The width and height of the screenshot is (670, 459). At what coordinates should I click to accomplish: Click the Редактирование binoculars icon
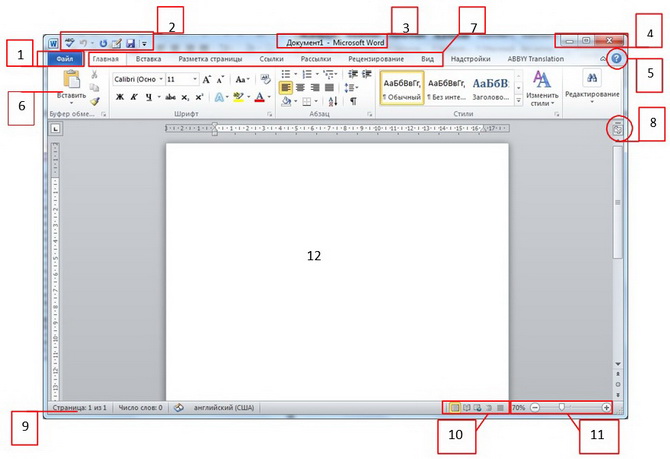(x=591, y=78)
